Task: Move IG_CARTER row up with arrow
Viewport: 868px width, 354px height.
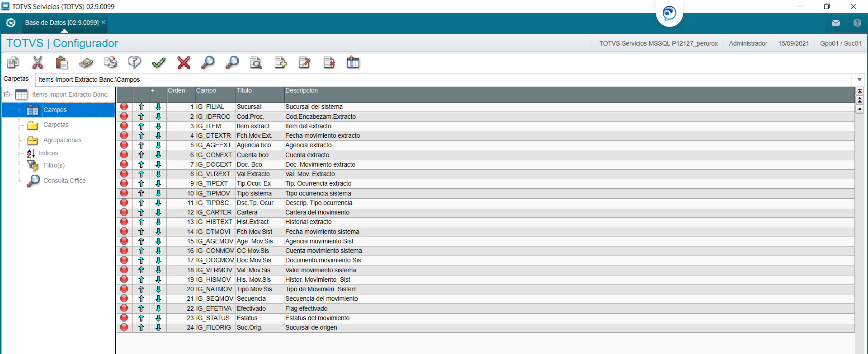Action: [x=142, y=212]
